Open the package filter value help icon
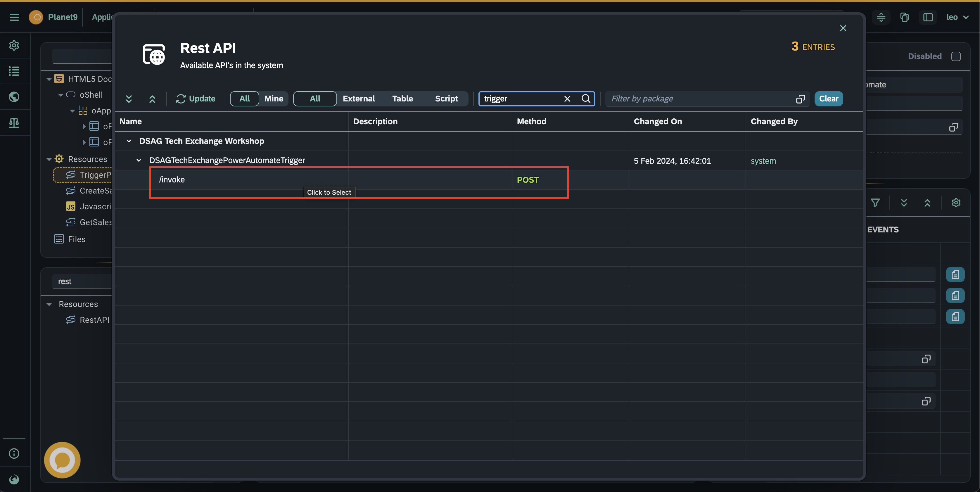980x492 pixels. (x=800, y=99)
